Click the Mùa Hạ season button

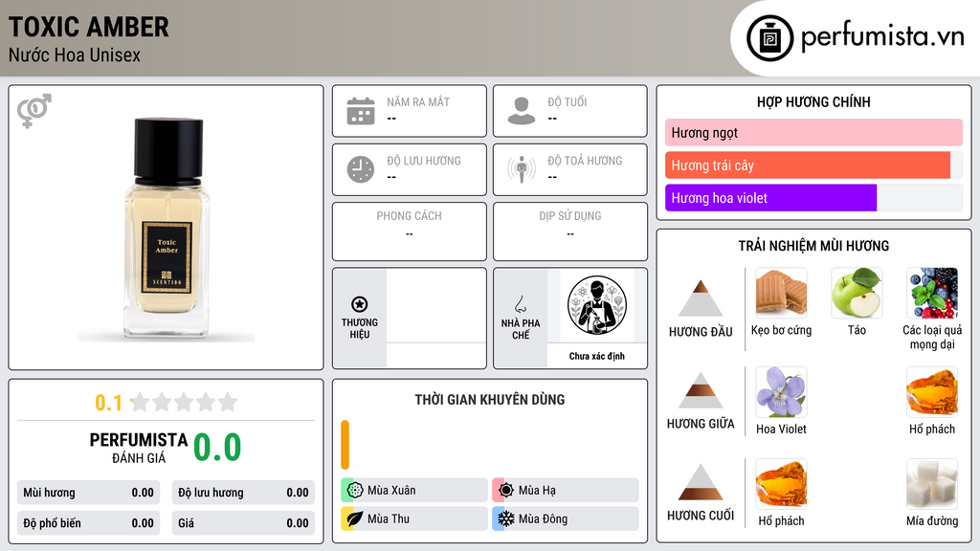pyautogui.click(x=566, y=491)
